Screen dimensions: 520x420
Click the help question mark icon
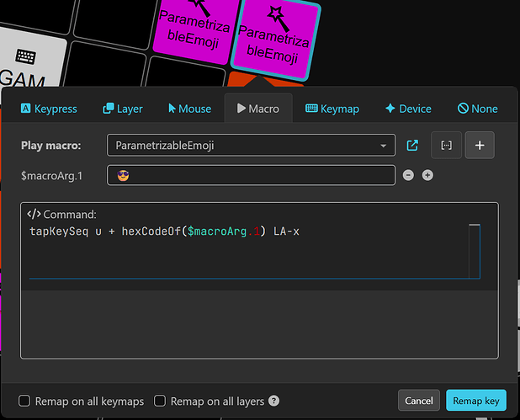(273, 401)
